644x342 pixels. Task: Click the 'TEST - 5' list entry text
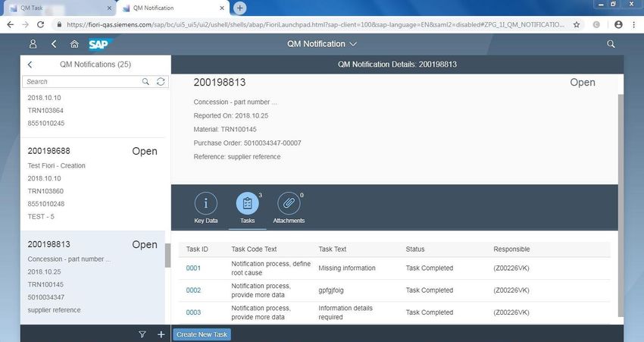point(41,216)
